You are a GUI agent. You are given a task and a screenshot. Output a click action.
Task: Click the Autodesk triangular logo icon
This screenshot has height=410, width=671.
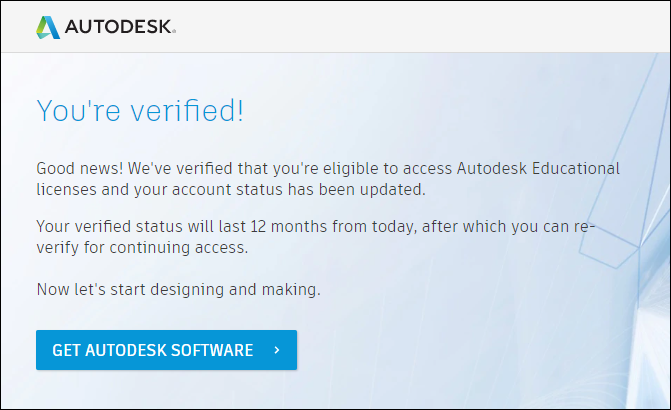tap(47, 27)
